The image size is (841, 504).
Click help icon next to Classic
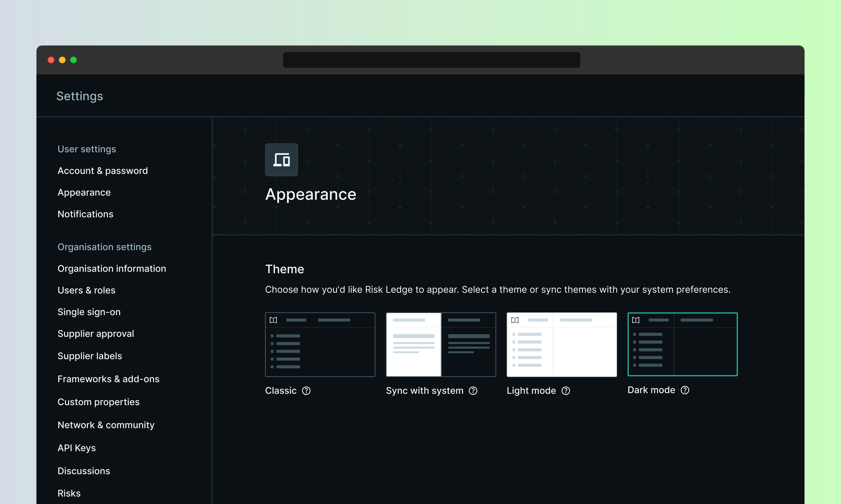coord(306,391)
